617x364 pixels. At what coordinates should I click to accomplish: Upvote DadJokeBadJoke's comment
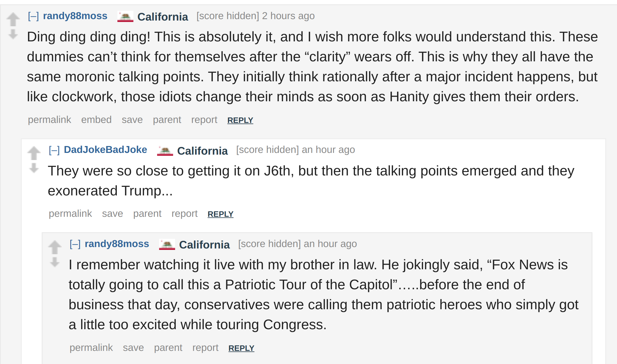pyautogui.click(x=34, y=153)
